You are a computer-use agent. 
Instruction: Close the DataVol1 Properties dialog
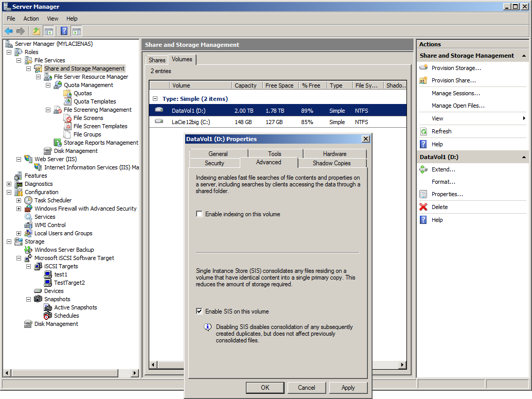click(x=365, y=139)
